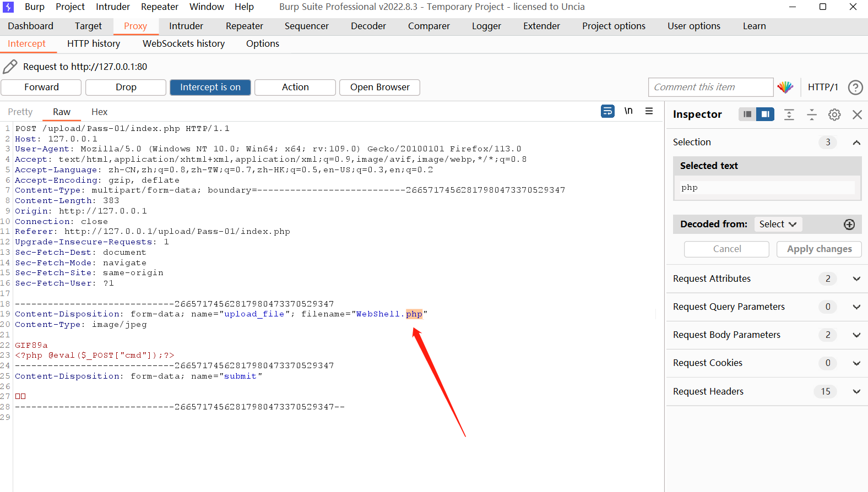Click the Forward button
Screen dimensions: 868x492
click(x=41, y=87)
